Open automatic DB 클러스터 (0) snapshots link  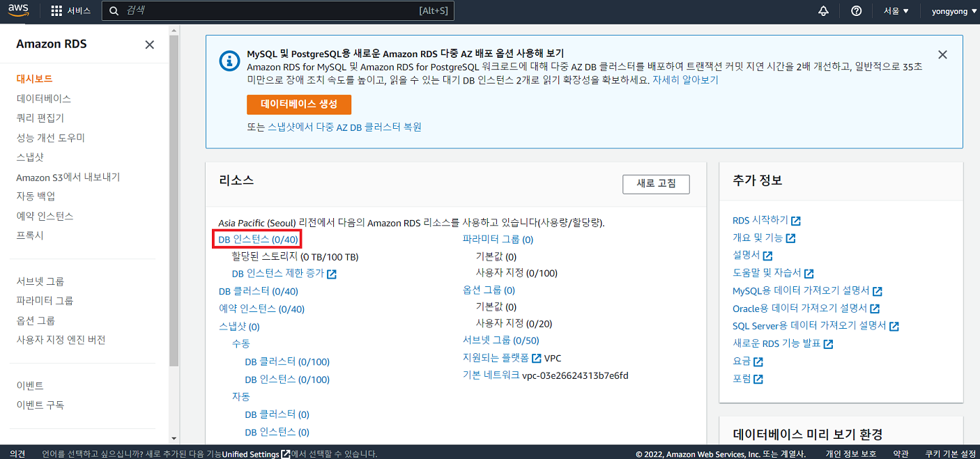[x=277, y=414]
